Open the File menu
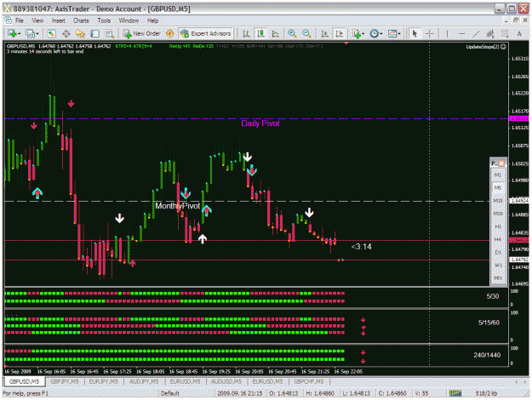The height and width of the screenshot is (400, 532). pyautogui.click(x=20, y=20)
